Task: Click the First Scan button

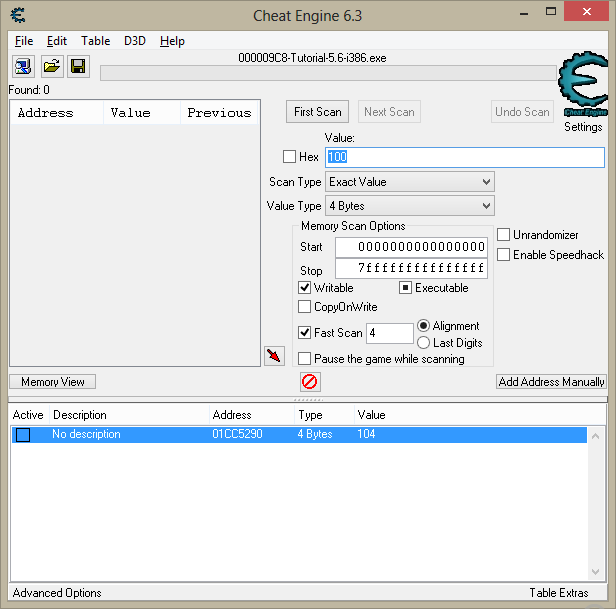Action: [317, 112]
